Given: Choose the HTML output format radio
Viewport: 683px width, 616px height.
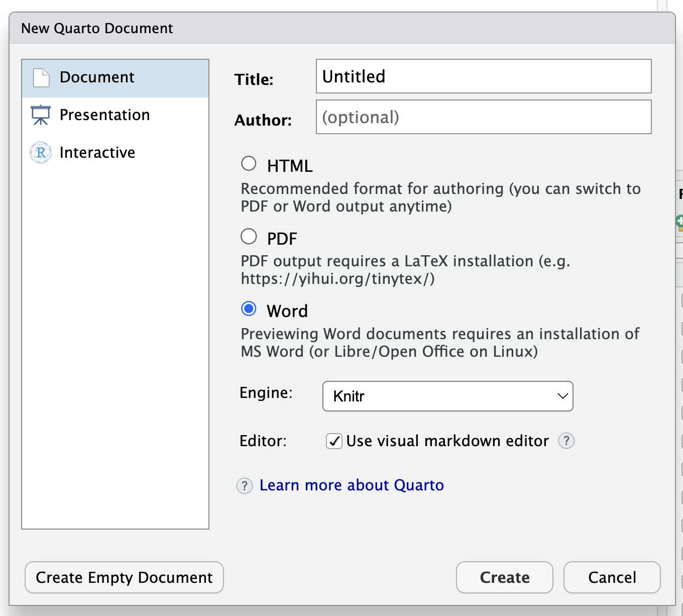Looking at the screenshot, I should tap(249, 164).
